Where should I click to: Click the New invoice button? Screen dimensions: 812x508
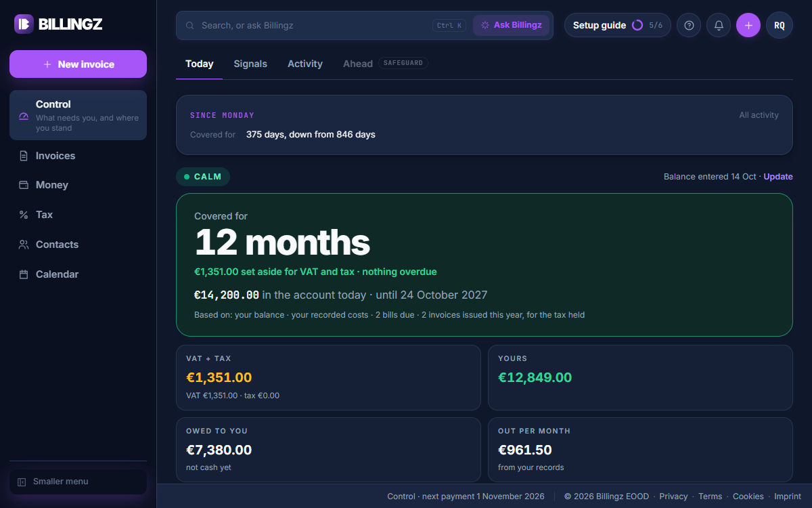pyautogui.click(x=78, y=64)
